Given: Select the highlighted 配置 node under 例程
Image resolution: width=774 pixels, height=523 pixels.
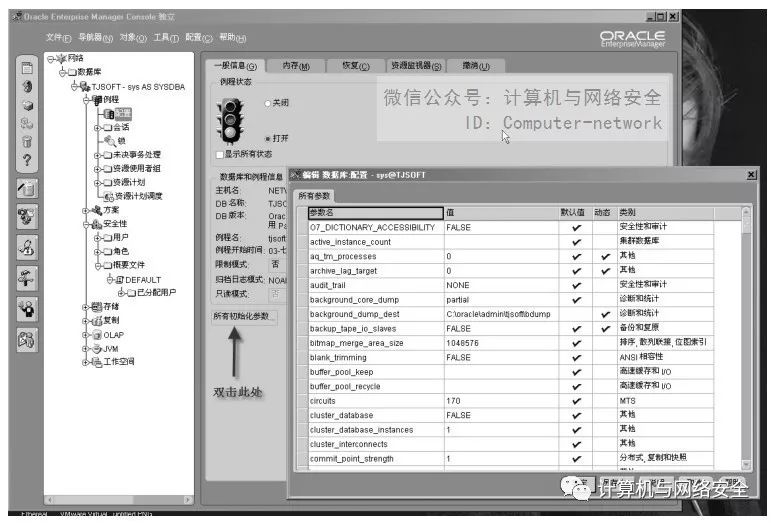Looking at the screenshot, I should (123, 114).
